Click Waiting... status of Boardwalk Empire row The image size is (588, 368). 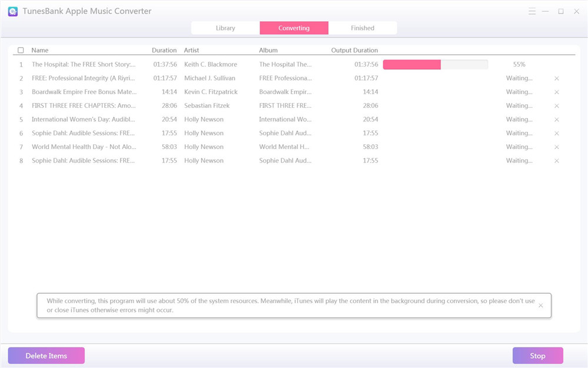(x=519, y=92)
